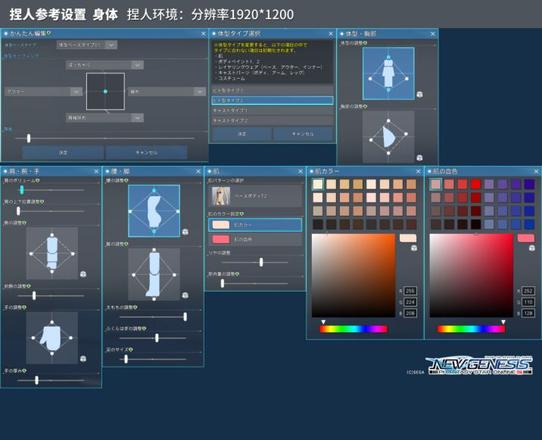Click G value field showing 224 in 肌カラー
Screen dimensions: 542x440
[410, 302]
